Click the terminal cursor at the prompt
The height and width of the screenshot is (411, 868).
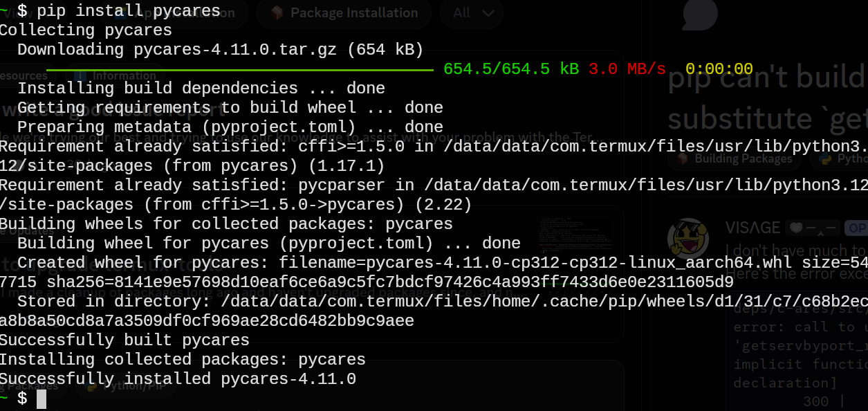(x=41, y=399)
